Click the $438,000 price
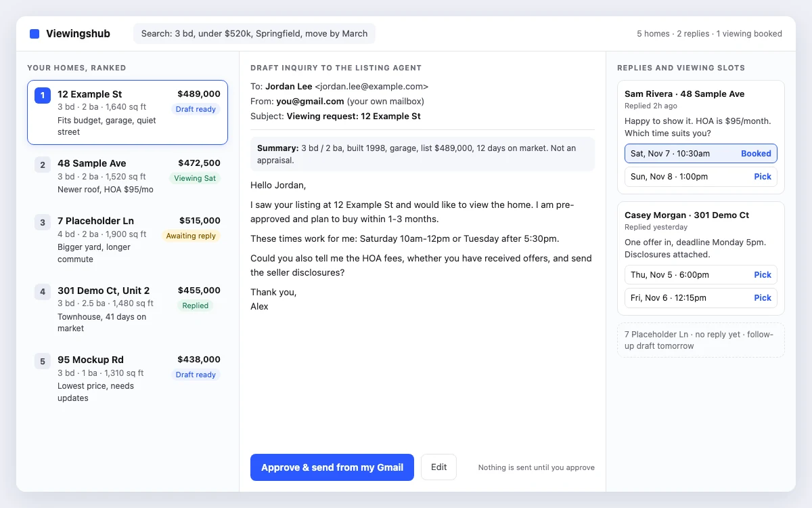The height and width of the screenshot is (508, 812). point(199,360)
